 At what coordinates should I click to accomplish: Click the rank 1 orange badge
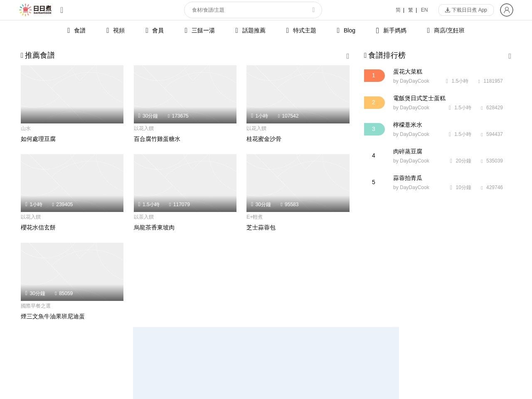click(374, 76)
